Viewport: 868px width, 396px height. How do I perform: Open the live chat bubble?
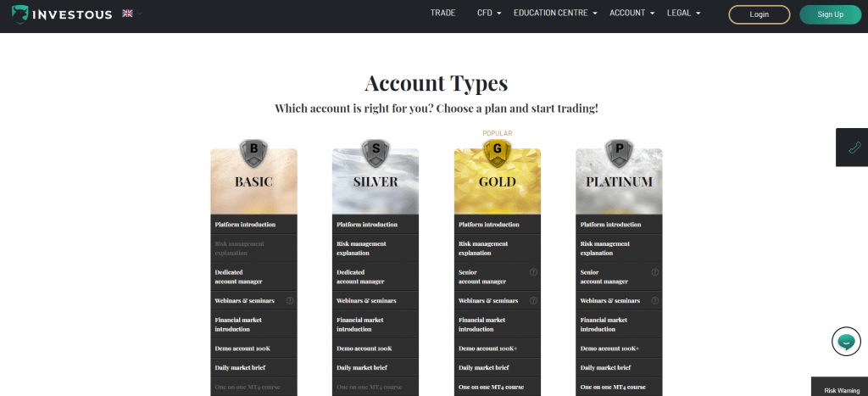click(847, 342)
